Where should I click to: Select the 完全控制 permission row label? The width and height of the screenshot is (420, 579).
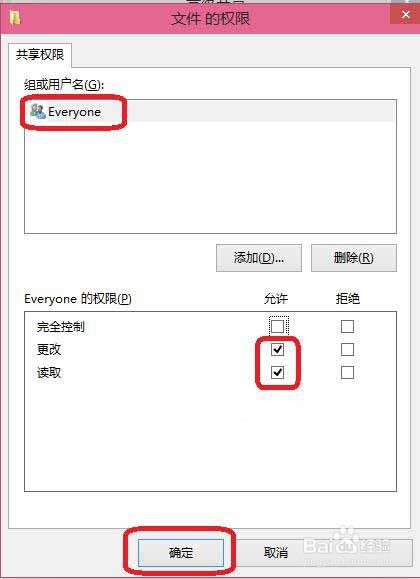coord(61,327)
